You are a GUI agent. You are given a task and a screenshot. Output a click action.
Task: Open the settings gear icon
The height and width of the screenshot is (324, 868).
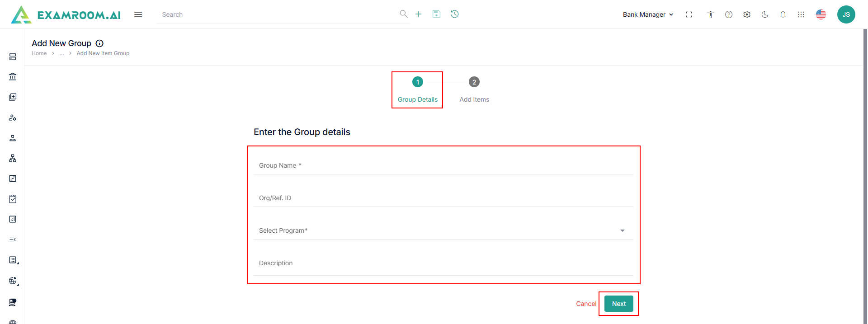(747, 14)
